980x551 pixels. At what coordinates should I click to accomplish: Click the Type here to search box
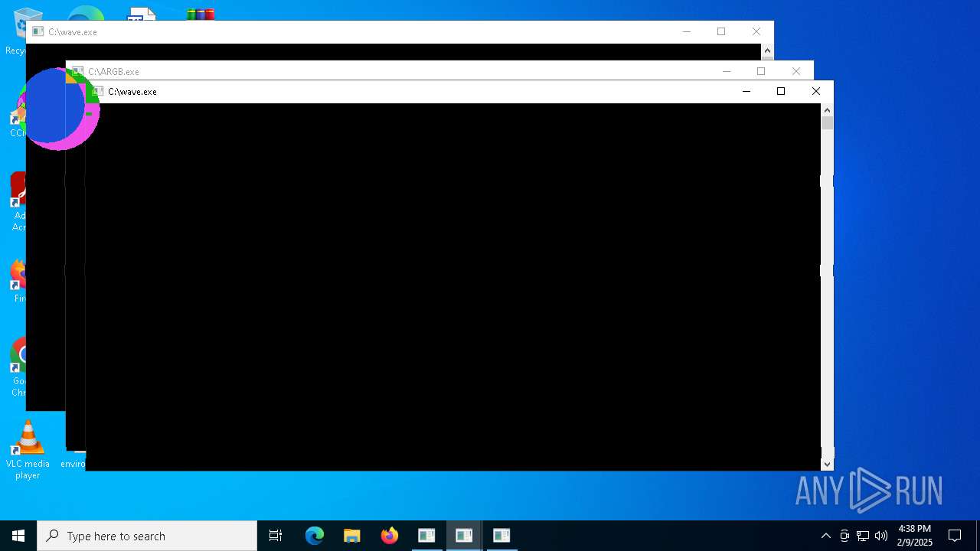click(x=147, y=536)
